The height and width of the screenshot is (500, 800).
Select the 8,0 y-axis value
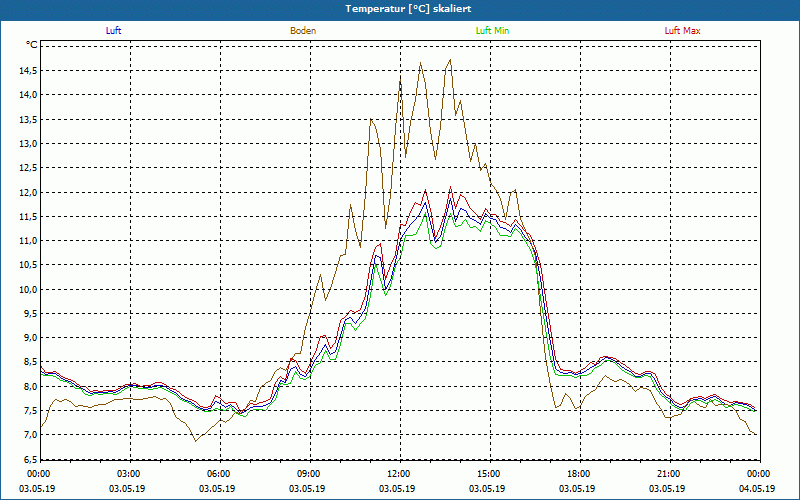(x=29, y=386)
